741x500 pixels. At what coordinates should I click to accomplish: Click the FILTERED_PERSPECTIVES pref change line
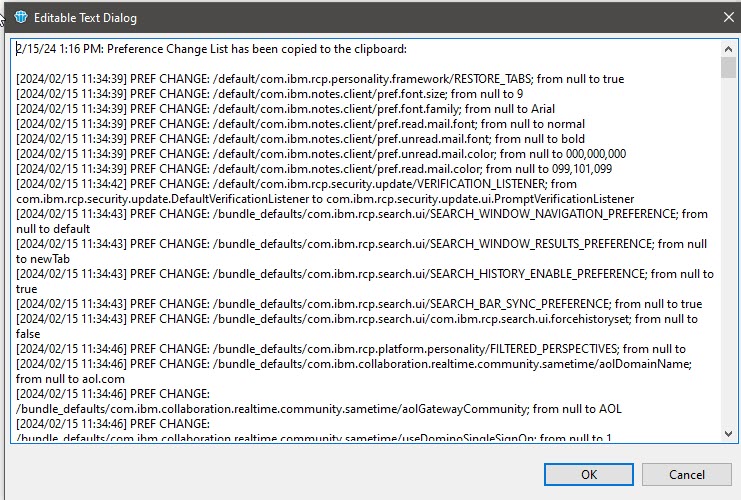tap(351, 349)
